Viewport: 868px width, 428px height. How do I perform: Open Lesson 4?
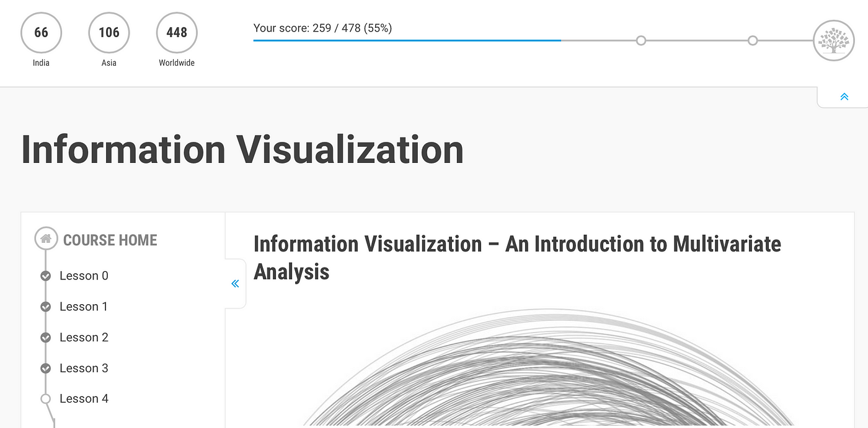84,399
